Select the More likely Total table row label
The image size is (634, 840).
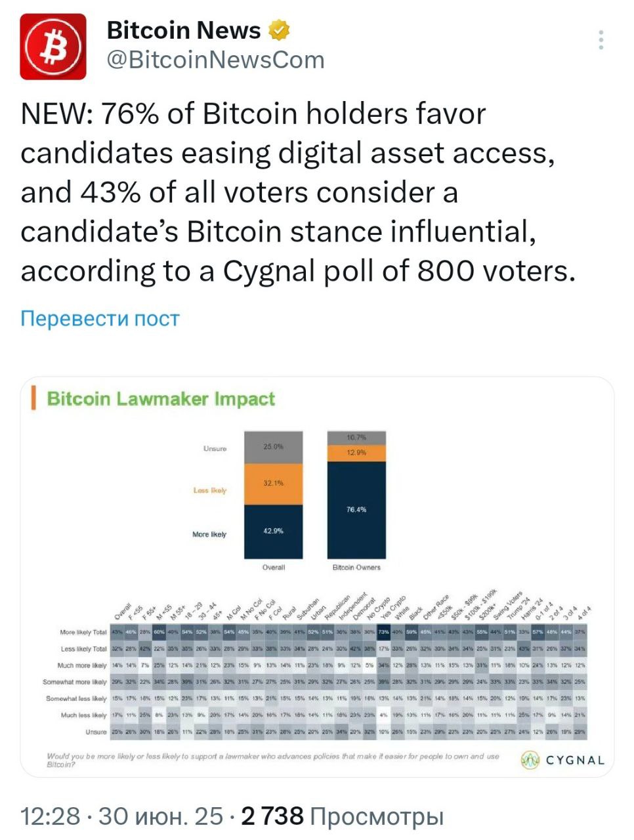(83, 633)
